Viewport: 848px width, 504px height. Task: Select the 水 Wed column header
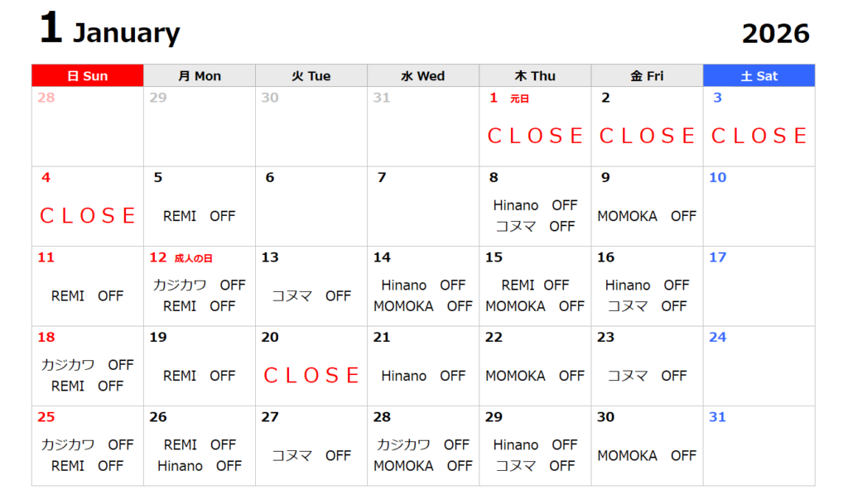[422, 75]
